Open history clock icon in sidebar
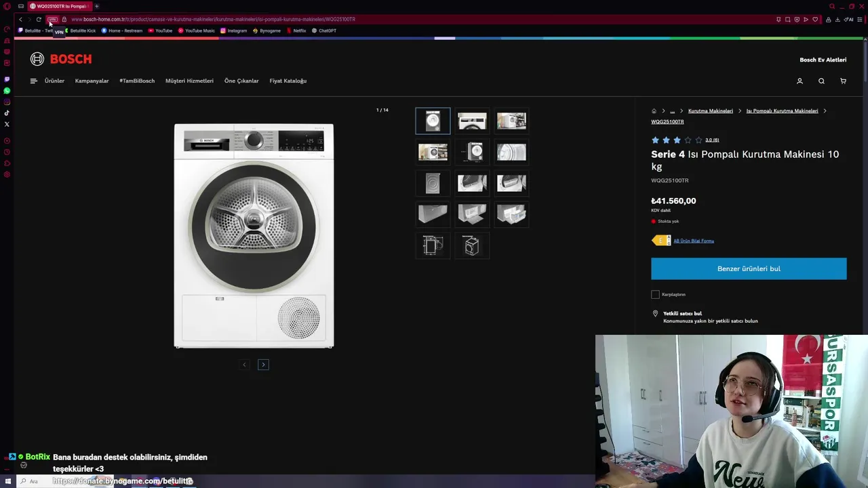The width and height of the screenshot is (868, 488). click(7, 152)
